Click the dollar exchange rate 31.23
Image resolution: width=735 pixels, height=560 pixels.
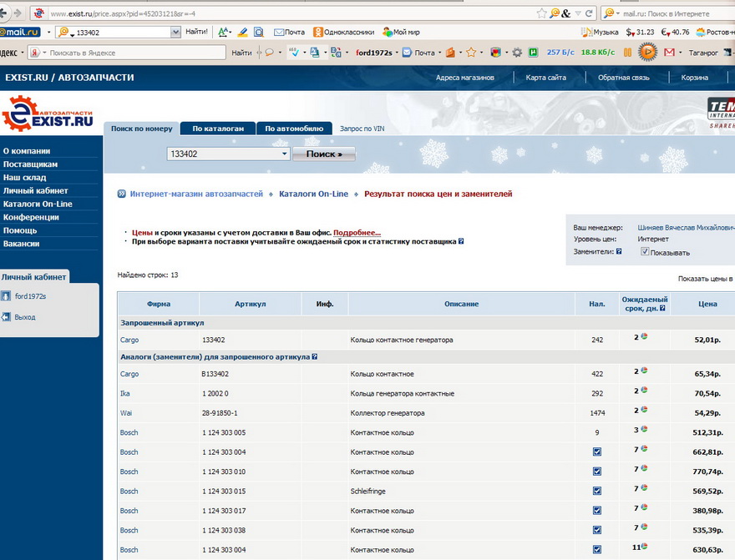pos(640,33)
